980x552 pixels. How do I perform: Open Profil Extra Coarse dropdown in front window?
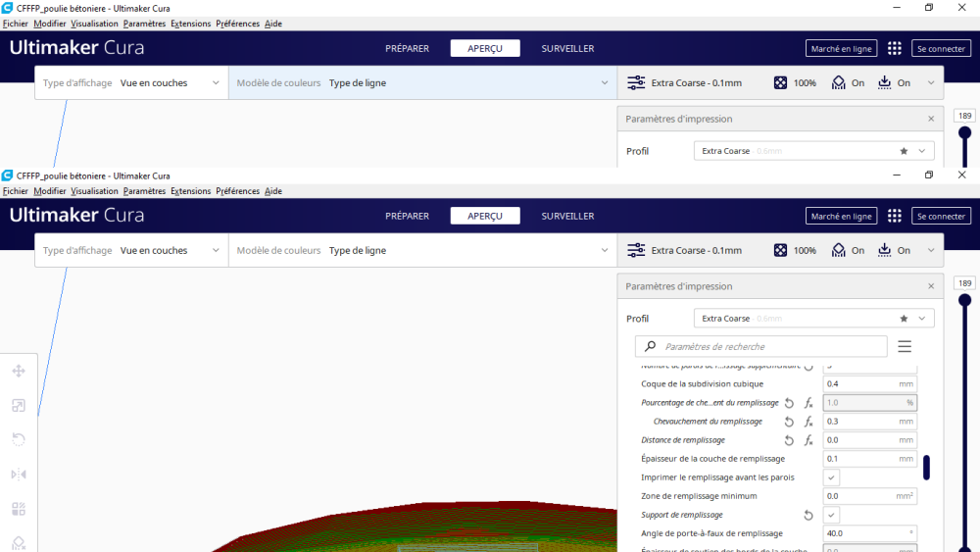coord(813,319)
